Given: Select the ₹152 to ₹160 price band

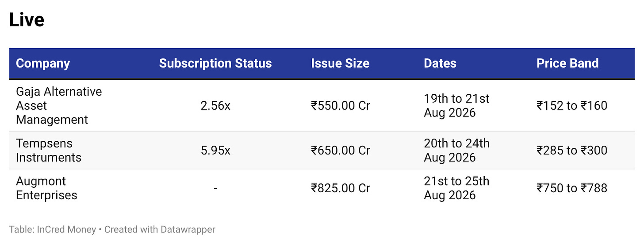Looking at the screenshot, I should tap(572, 106).
